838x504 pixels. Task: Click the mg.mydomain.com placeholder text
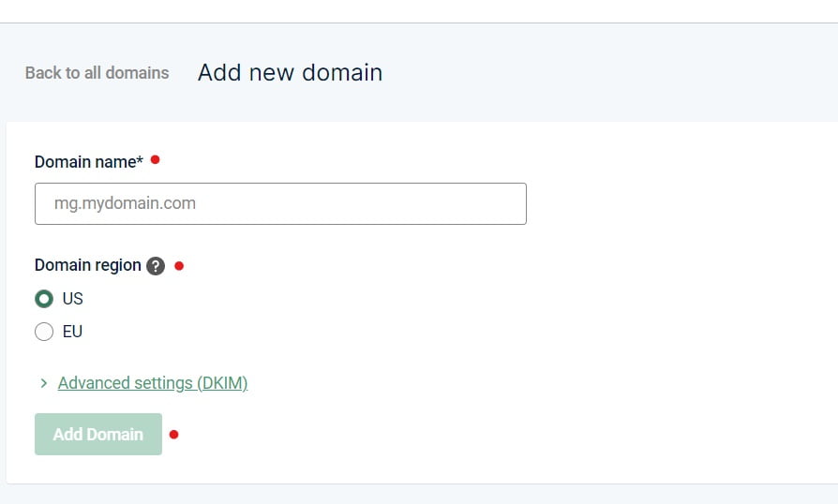[125, 203]
